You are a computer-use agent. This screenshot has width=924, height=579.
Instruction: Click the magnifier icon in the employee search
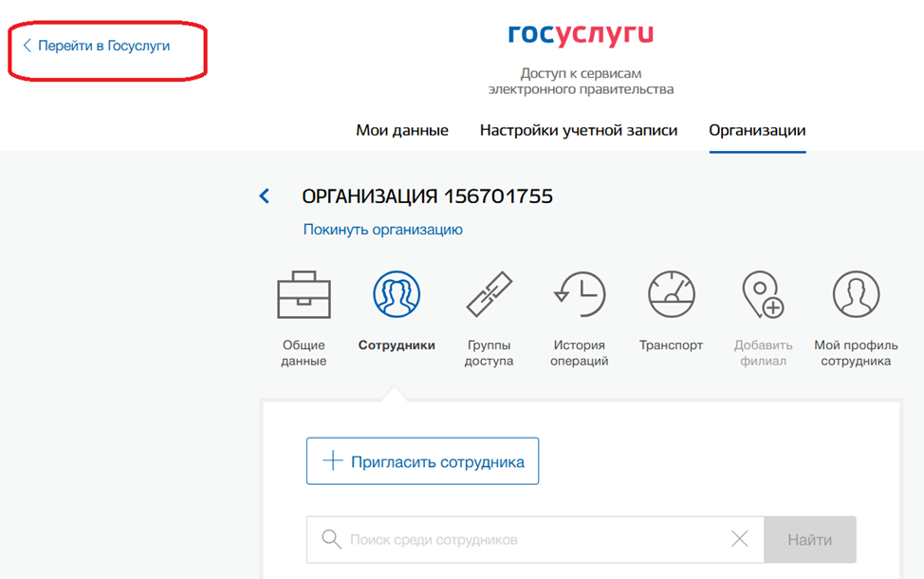331,540
